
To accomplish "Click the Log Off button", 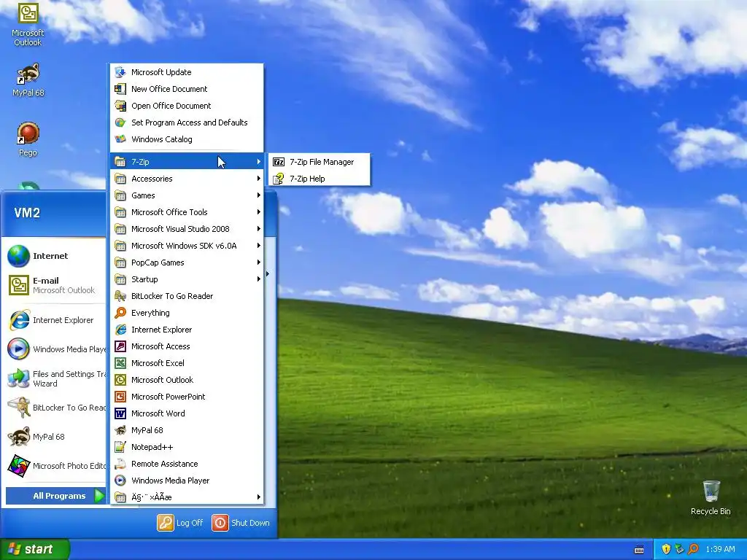I will [x=180, y=522].
